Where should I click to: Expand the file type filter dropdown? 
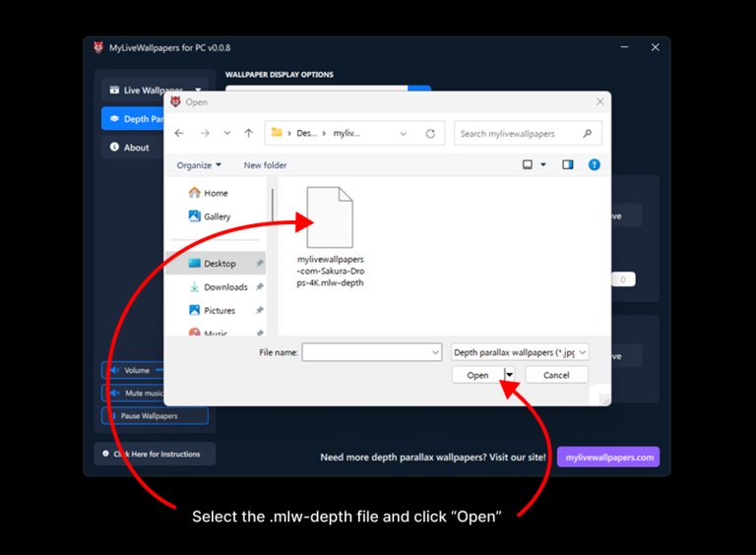coord(583,352)
